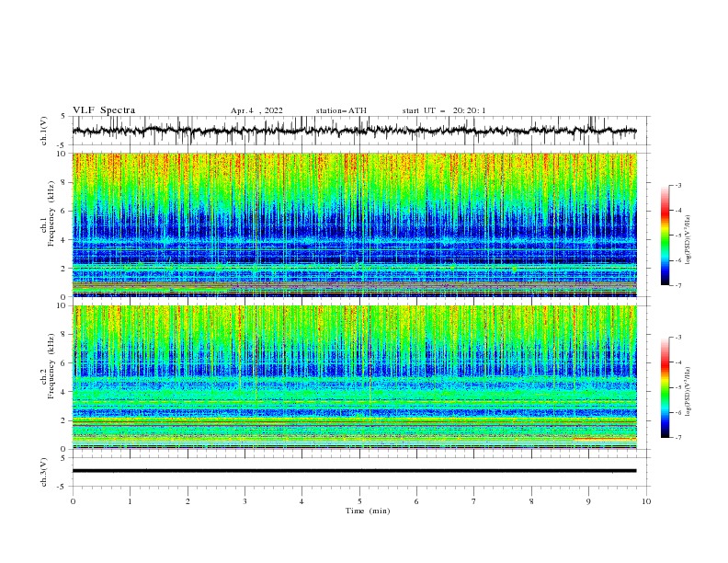Click the ch.2 frequency tick "10"
Image resolution: width=728 pixels, height=563 pixels.
click(x=63, y=305)
